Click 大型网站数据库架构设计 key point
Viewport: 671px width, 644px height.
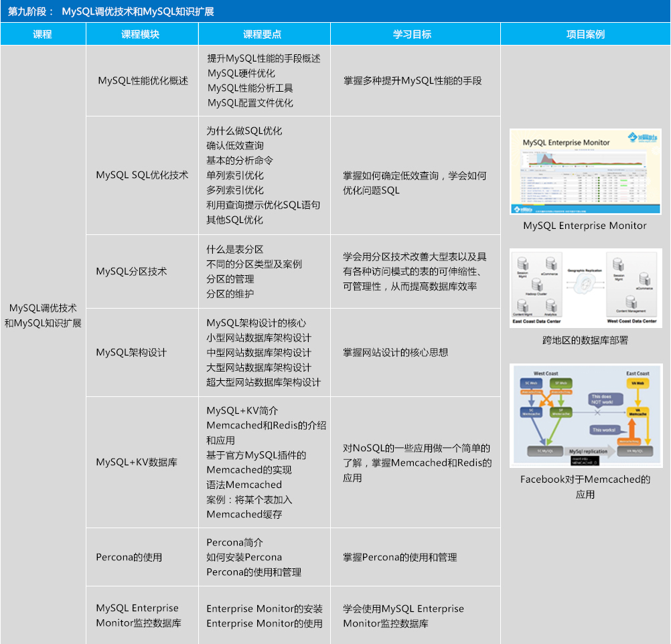coord(258,368)
